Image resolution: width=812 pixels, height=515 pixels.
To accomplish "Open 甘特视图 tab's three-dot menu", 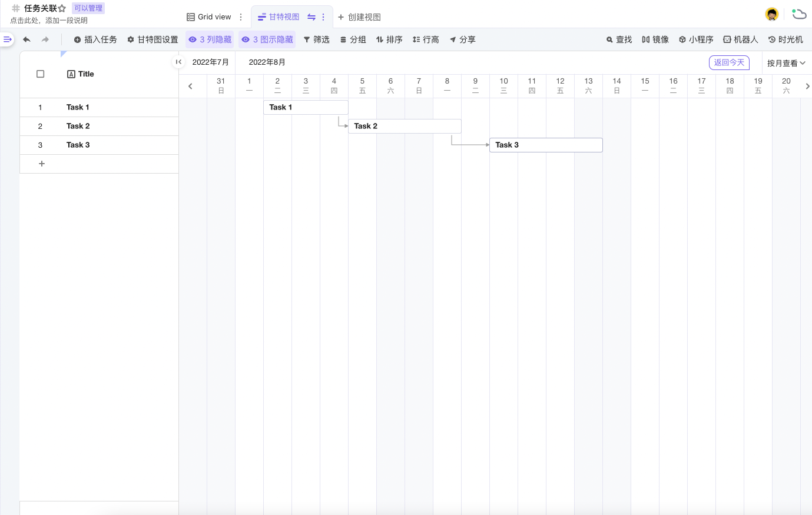I will 323,17.
